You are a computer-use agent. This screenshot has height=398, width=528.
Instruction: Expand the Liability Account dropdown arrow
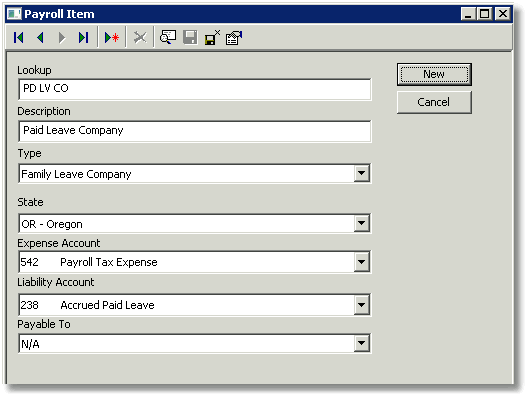point(362,305)
